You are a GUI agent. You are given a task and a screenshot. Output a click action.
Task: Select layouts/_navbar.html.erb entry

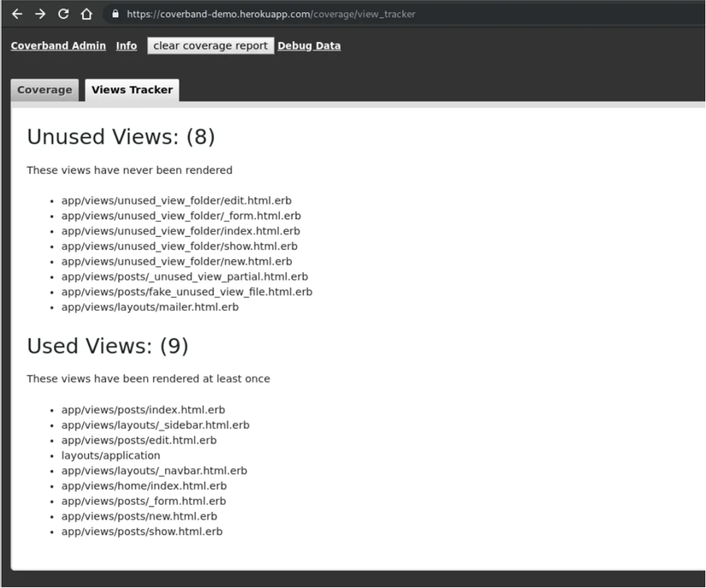(154, 472)
